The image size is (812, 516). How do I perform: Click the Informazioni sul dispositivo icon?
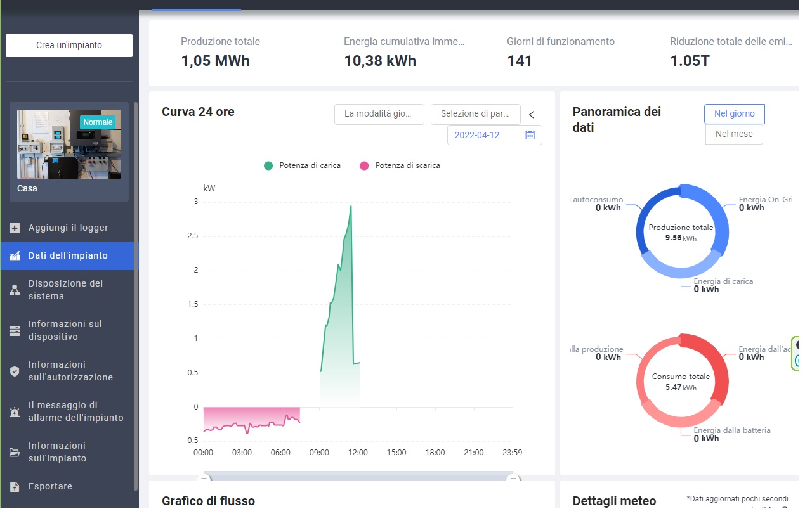click(15, 331)
